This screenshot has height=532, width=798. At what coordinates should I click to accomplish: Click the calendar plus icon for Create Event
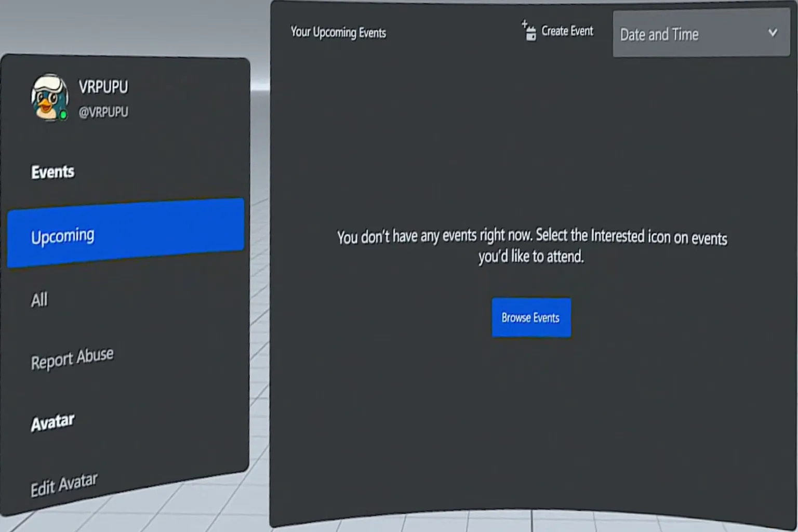click(529, 31)
